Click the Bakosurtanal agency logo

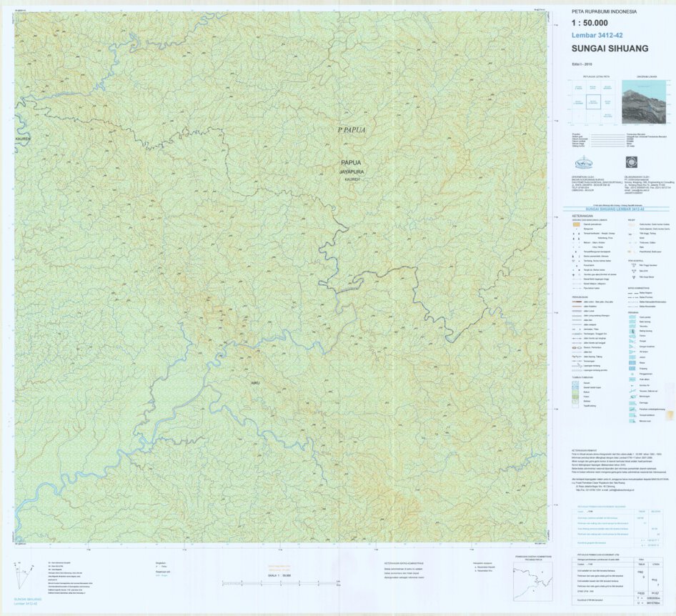(x=584, y=162)
